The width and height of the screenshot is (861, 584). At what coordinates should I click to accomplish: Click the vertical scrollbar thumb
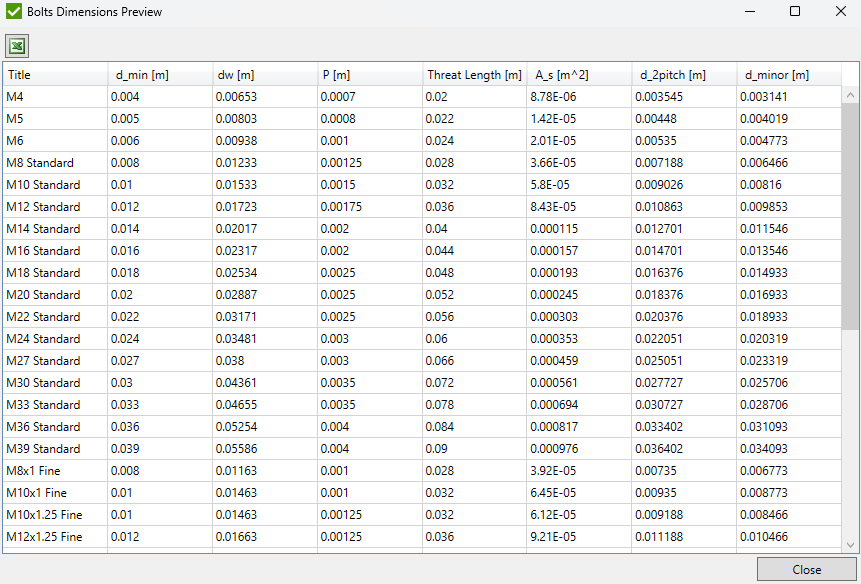[x=851, y=215]
